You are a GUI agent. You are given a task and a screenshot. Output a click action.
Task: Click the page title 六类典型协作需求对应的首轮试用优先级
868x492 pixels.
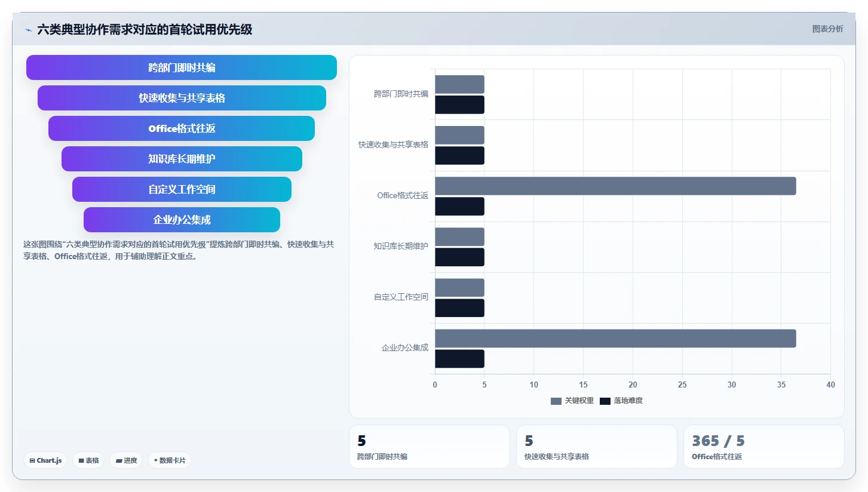point(145,29)
